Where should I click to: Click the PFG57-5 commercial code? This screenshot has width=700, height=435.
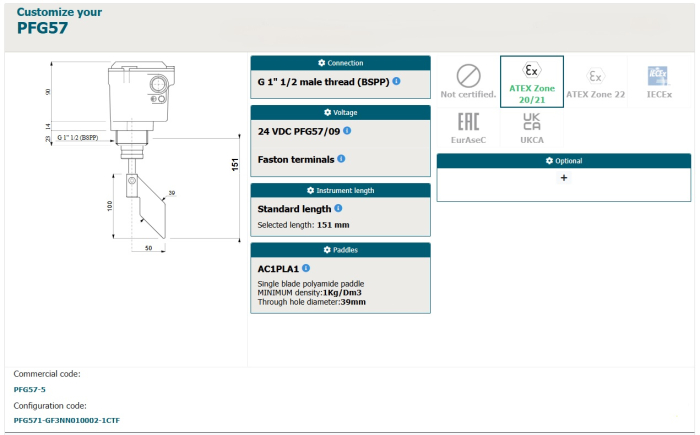(30, 389)
